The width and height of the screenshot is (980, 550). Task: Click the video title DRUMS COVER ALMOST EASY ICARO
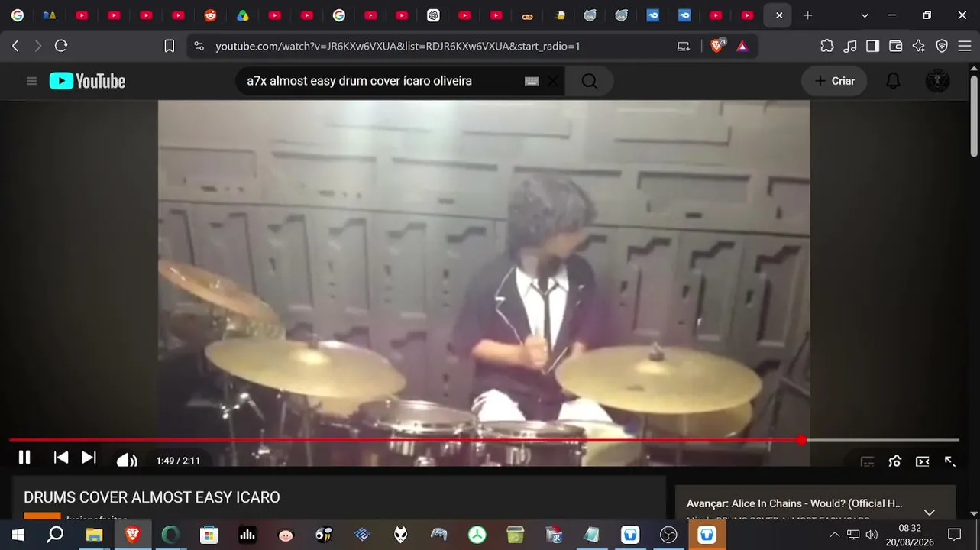click(152, 497)
